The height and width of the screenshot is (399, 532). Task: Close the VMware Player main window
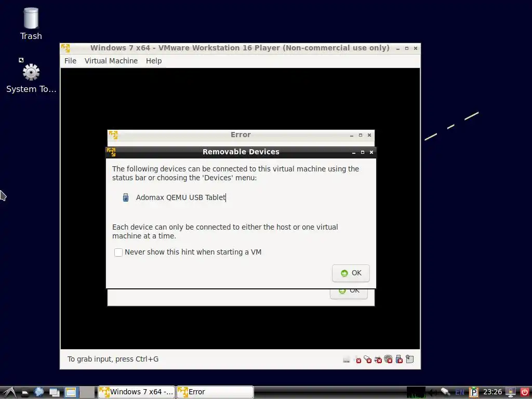pos(416,48)
